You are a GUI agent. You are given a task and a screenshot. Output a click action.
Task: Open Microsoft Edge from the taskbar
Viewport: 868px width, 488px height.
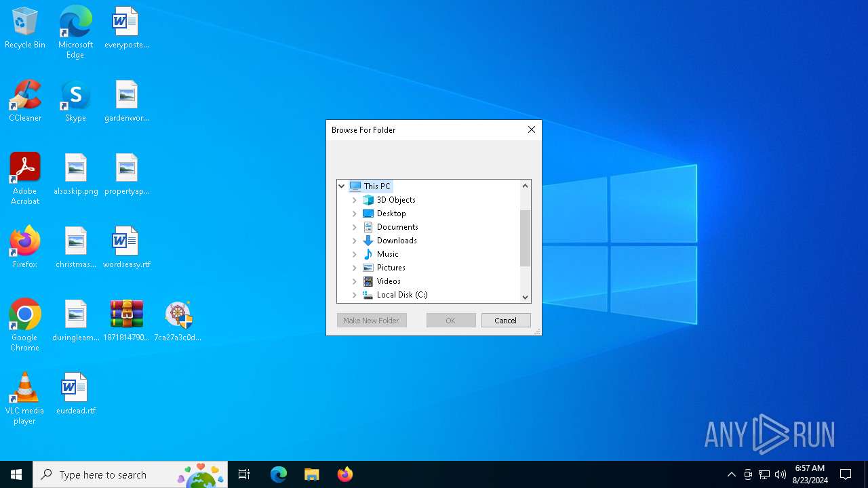pyautogui.click(x=279, y=474)
